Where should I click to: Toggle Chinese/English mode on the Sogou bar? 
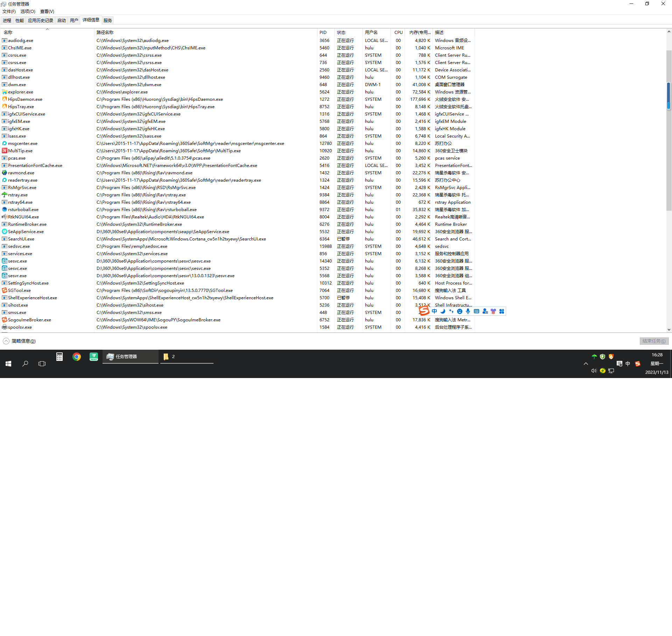coord(434,311)
